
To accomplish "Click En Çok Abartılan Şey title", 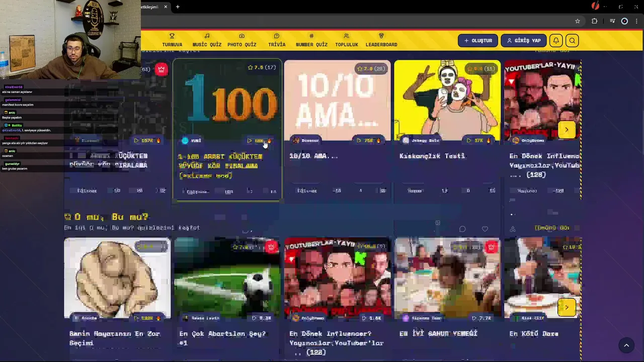I will tap(222, 338).
